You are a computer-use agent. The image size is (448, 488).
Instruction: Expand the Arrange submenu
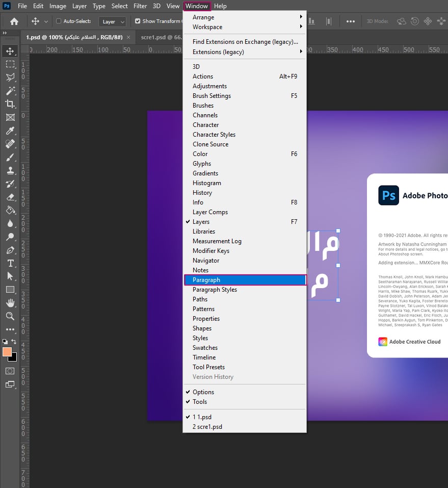click(245, 17)
